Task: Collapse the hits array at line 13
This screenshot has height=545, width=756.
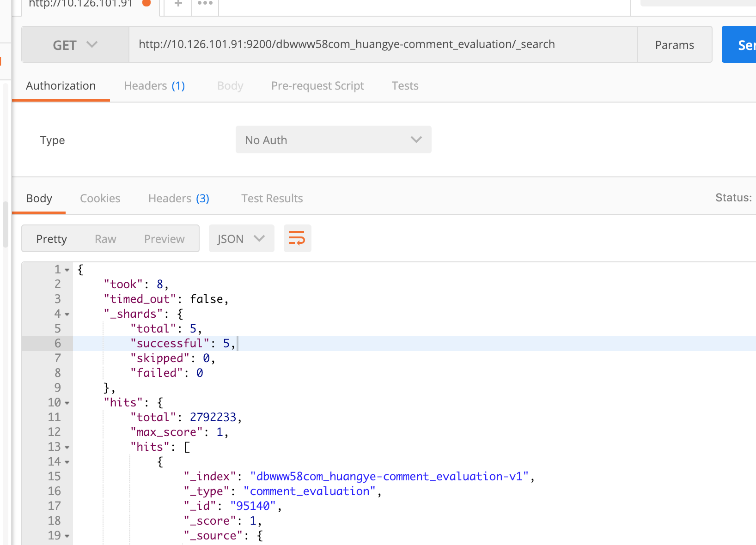Action: [67, 448]
